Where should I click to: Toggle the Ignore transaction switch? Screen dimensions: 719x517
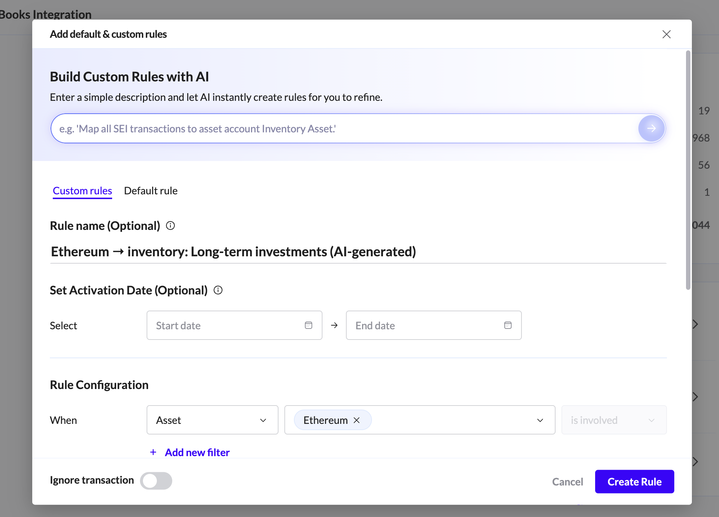coord(156,481)
